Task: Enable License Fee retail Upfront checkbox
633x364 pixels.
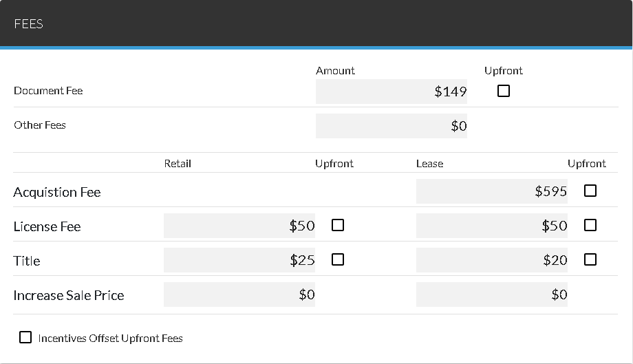Action: point(338,225)
